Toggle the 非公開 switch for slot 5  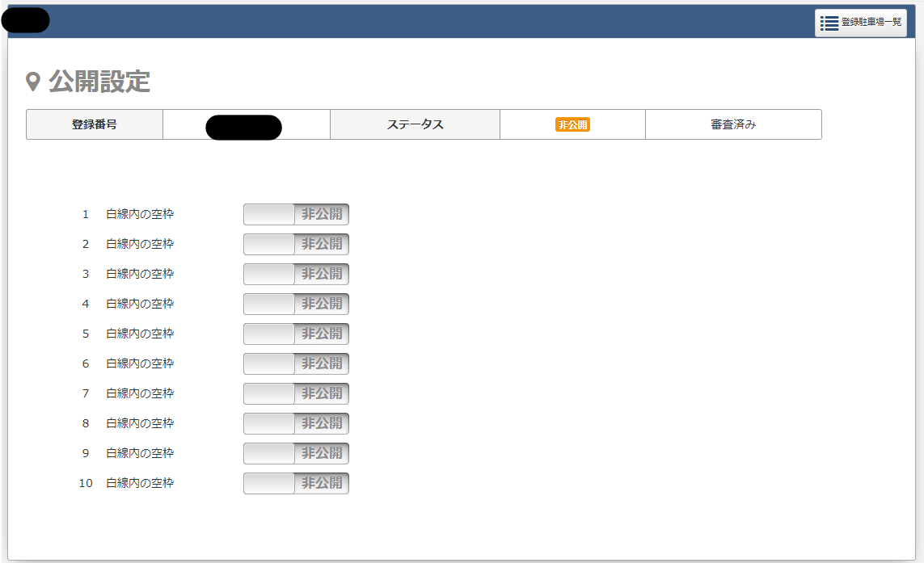coord(296,334)
